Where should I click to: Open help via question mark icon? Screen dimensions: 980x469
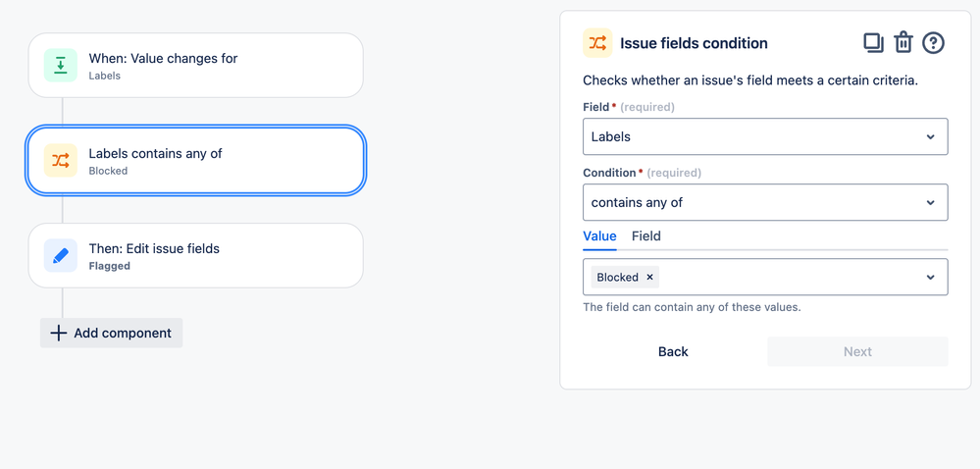[933, 42]
